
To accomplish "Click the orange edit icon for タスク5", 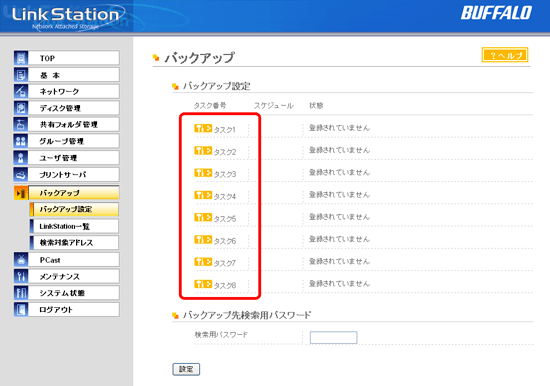I will (x=203, y=217).
